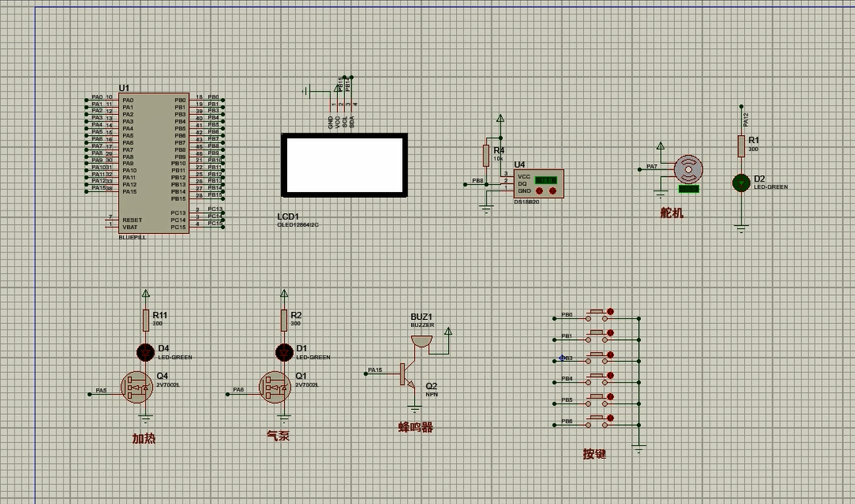
Task: Select the R1 300 ohm resistor
Action: (741, 145)
